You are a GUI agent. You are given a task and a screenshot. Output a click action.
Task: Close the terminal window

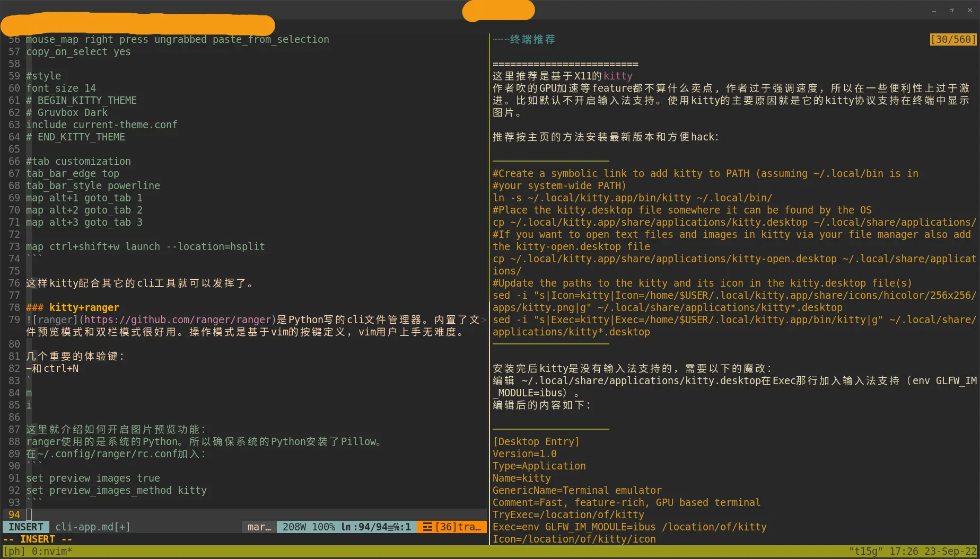(970, 10)
